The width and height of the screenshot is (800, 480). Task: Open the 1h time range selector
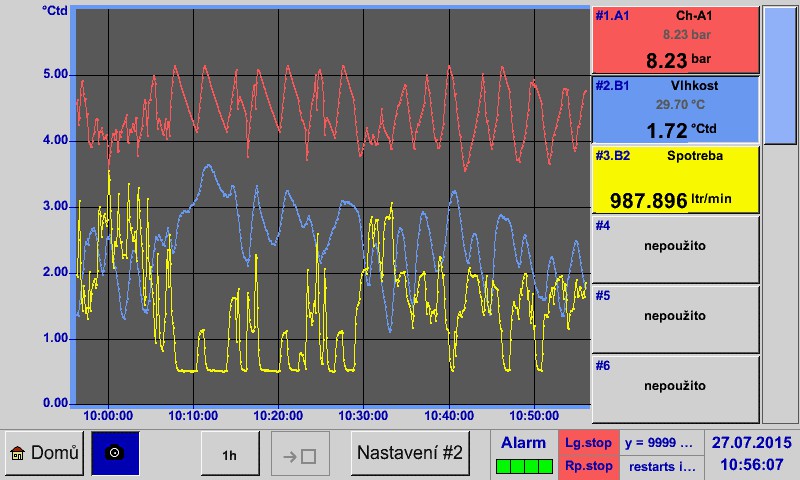pyautogui.click(x=230, y=455)
